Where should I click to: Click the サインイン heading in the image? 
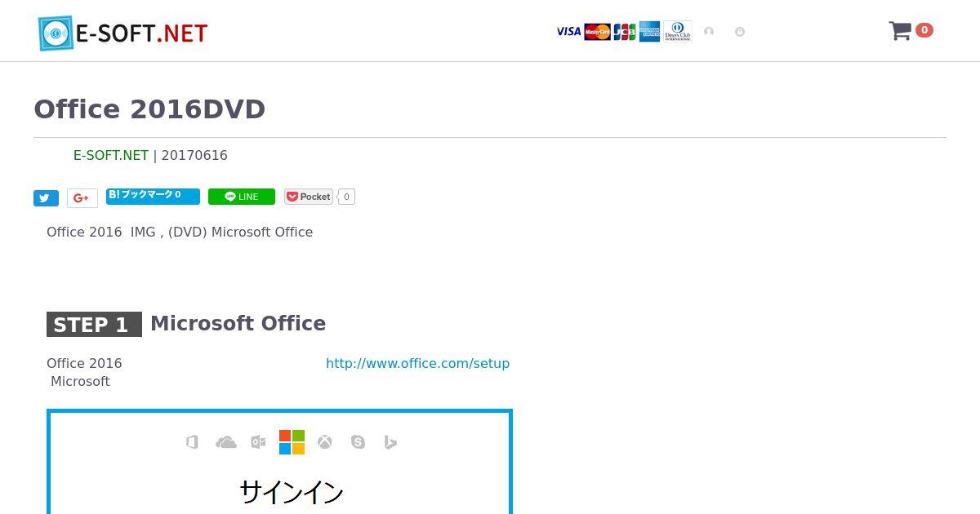click(292, 492)
